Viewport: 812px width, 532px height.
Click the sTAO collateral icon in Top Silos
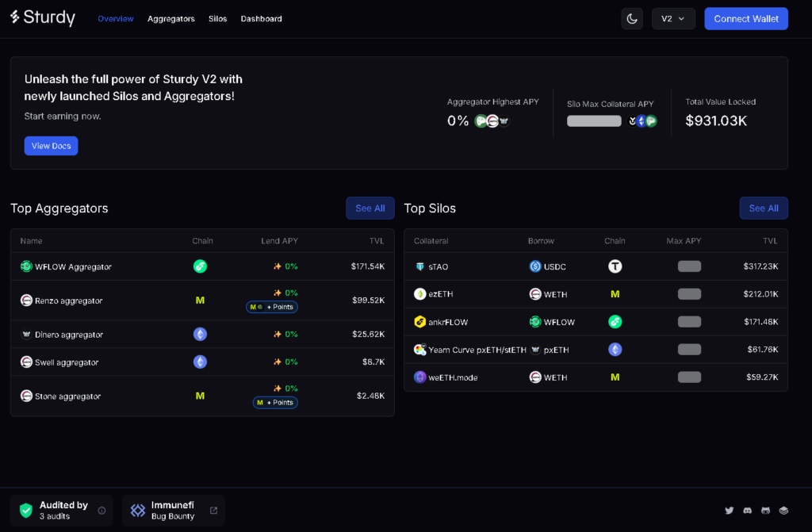click(x=419, y=266)
